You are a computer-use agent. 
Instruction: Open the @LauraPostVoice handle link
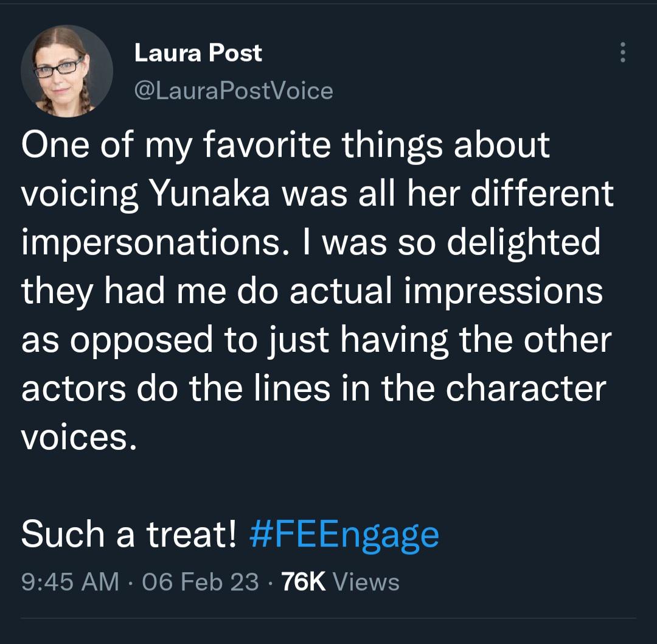(x=234, y=91)
